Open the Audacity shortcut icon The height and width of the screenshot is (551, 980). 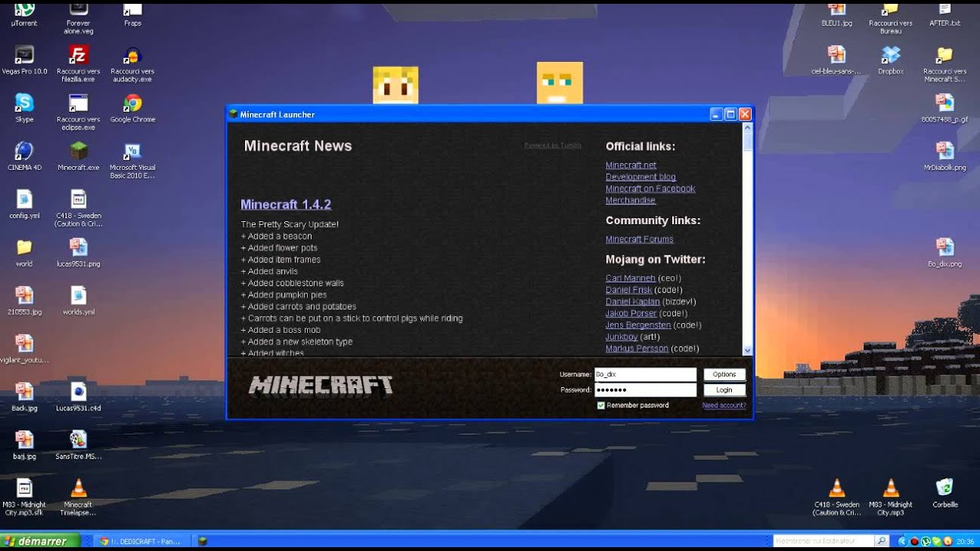pos(132,64)
